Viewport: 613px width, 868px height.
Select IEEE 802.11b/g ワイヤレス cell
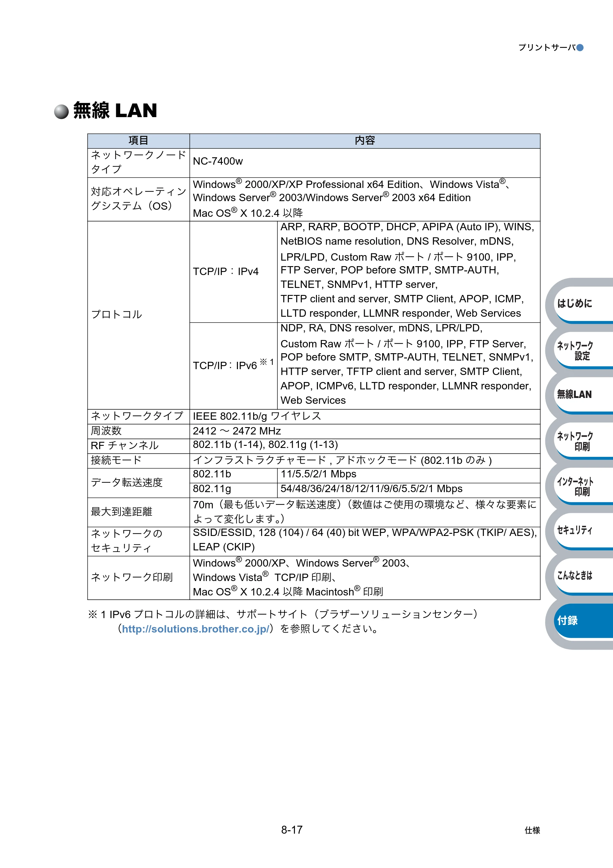[x=365, y=417]
